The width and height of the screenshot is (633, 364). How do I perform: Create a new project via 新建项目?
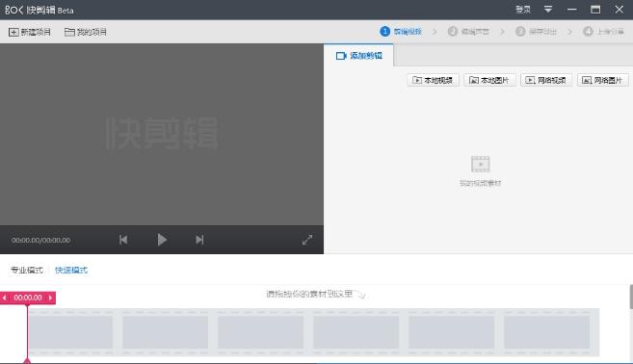pyautogui.click(x=30, y=32)
